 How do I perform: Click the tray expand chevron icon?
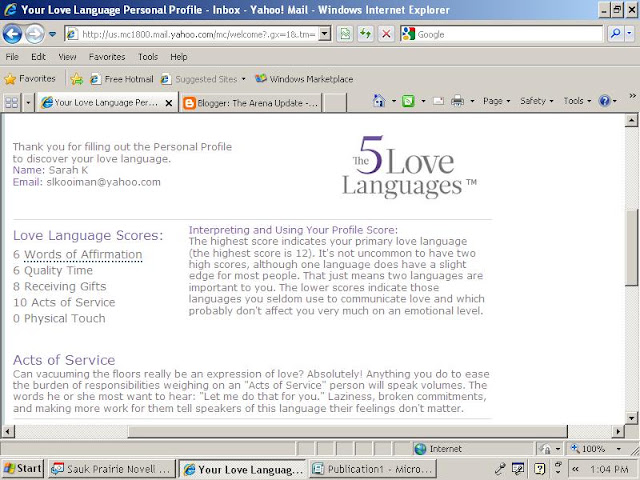pyautogui.click(x=576, y=469)
